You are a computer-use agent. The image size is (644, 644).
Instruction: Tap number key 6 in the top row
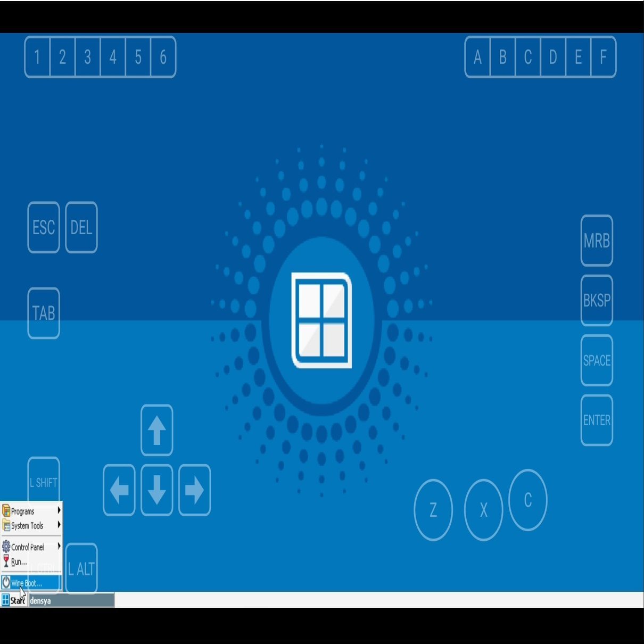pos(163,57)
